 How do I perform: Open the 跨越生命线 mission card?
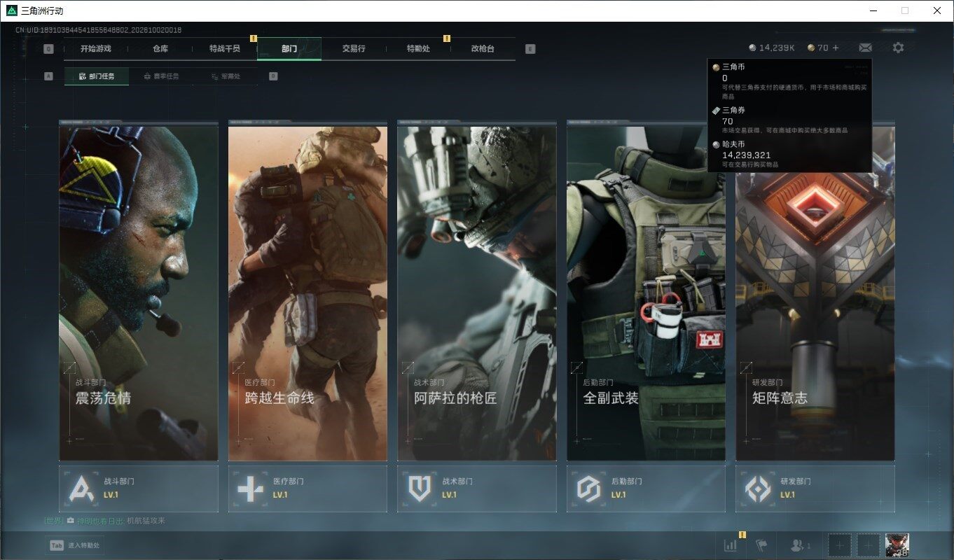307,290
